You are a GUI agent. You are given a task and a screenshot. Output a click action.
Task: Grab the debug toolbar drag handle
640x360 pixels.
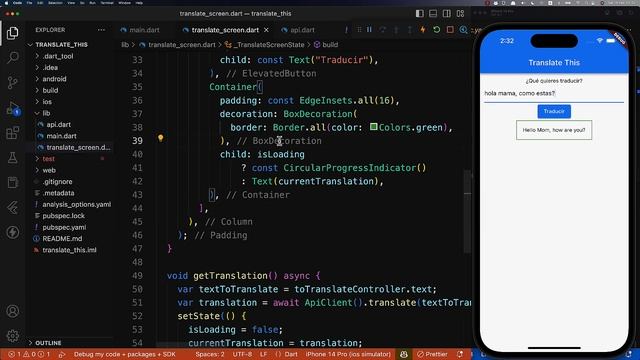pos(359,30)
